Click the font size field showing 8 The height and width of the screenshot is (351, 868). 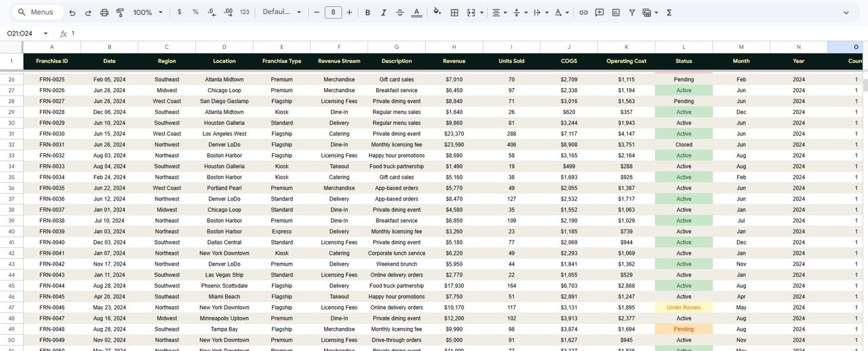[333, 12]
